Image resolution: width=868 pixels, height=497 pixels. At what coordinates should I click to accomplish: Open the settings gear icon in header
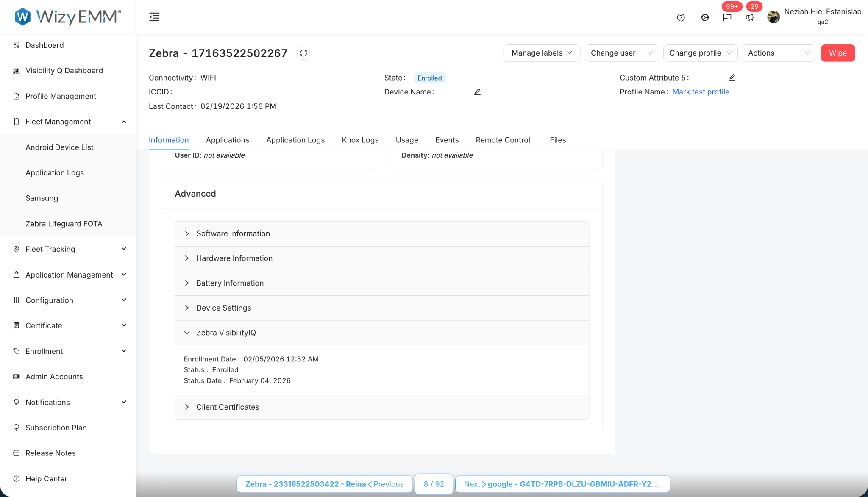(705, 17)
